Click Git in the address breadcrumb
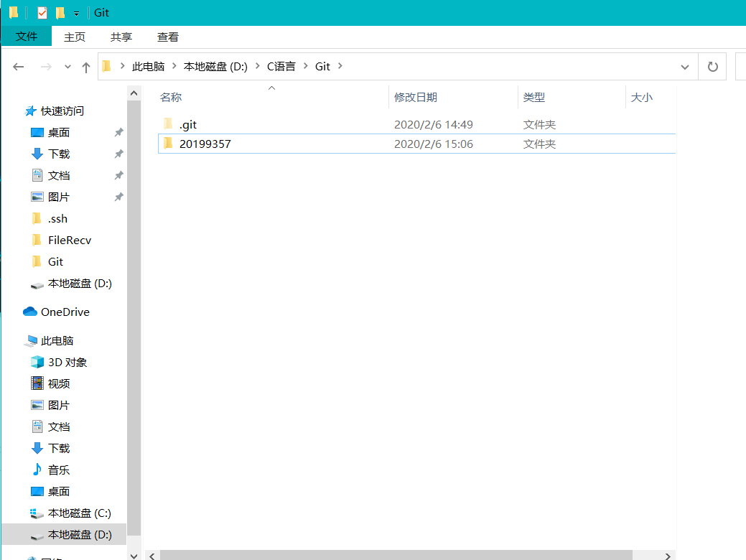The height and width of the screenshot is (560, 746). pyautogui.click(x=322, y=67)
